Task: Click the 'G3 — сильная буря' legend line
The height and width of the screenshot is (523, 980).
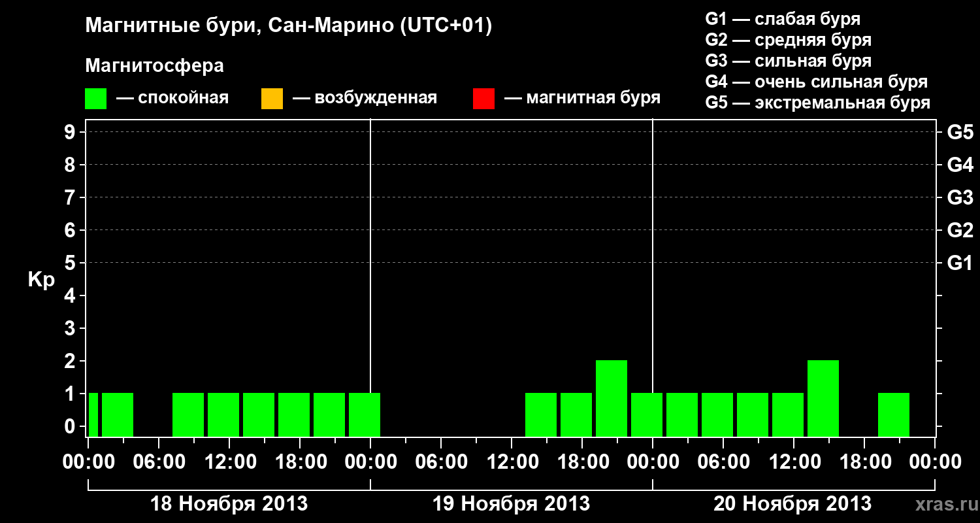Action: pos(788,61)
